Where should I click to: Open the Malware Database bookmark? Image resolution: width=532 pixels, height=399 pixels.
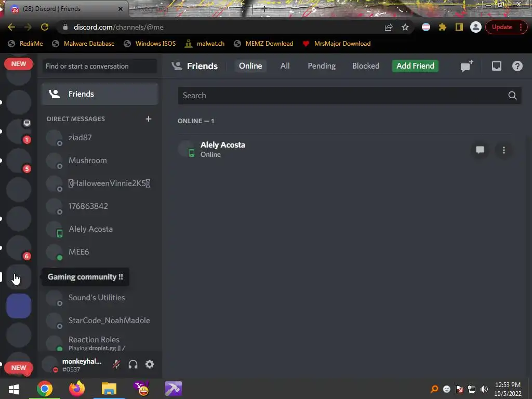(x=83, y=44)
